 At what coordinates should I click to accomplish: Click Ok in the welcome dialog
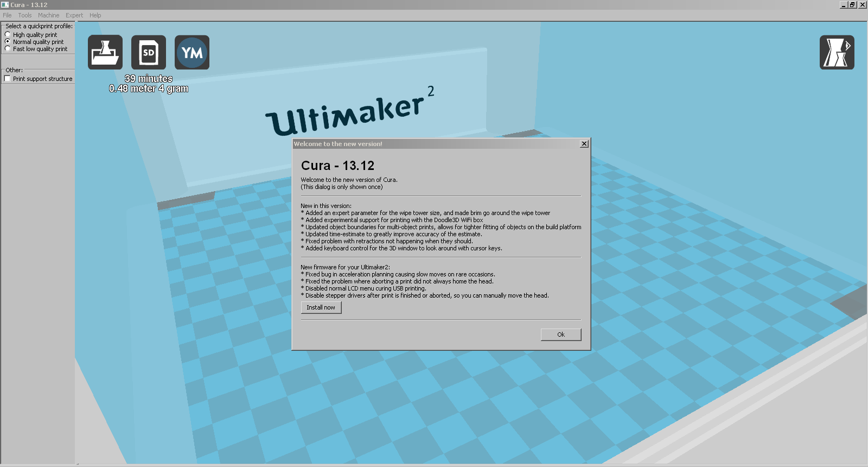pos(561,335)
